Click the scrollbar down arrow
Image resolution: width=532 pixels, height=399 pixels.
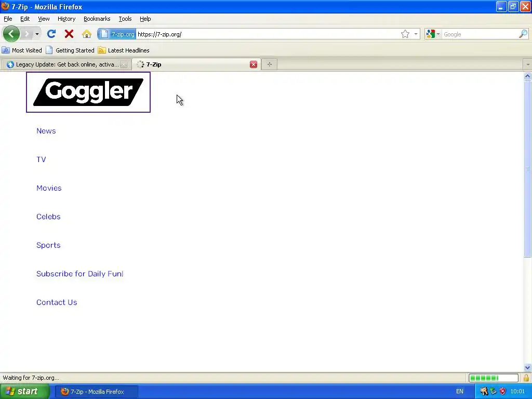527,367
